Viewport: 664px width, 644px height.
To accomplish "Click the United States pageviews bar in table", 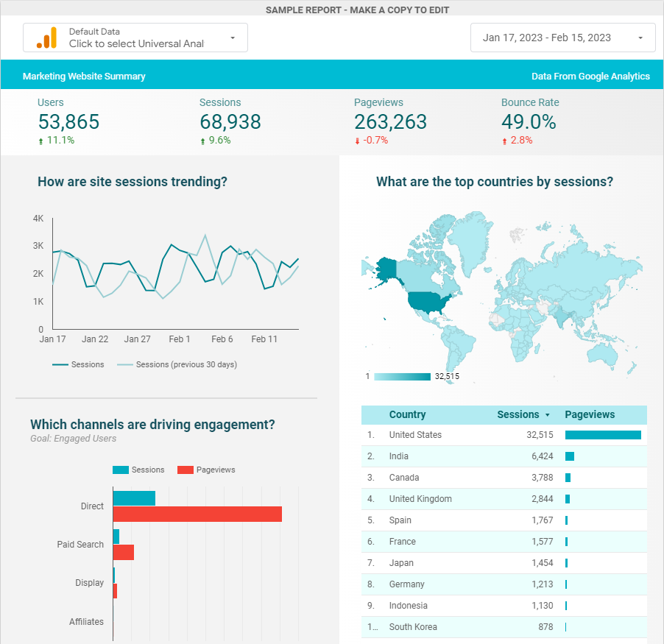I will click(603, 435).
